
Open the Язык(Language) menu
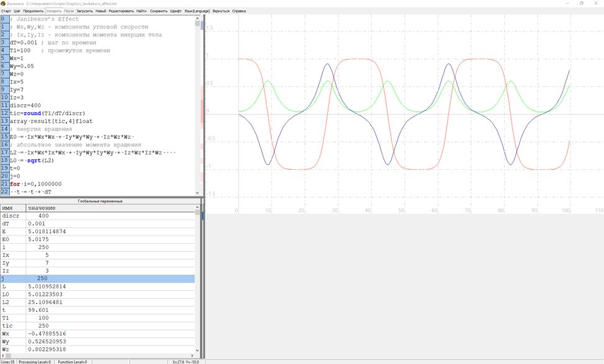[197, 11]
